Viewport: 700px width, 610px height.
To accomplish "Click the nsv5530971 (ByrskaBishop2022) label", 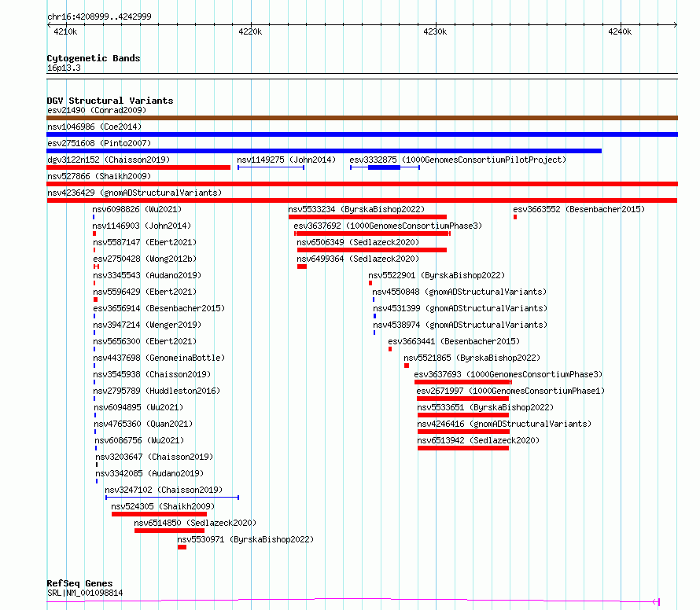I will tap(245, 539).
